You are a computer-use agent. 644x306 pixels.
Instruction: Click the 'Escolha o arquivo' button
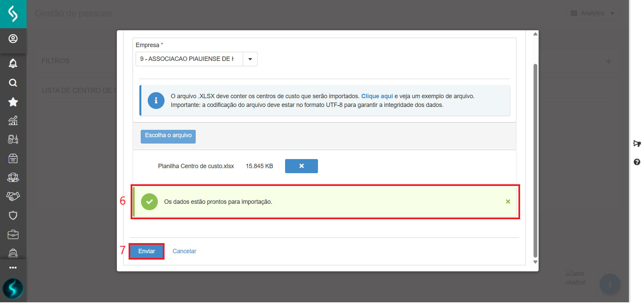pos(168,136)
